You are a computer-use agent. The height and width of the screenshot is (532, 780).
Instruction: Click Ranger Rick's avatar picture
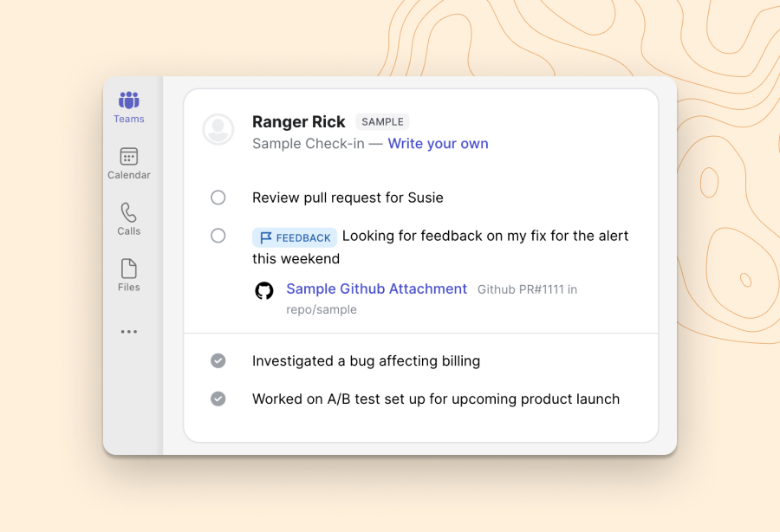(218, 129)
